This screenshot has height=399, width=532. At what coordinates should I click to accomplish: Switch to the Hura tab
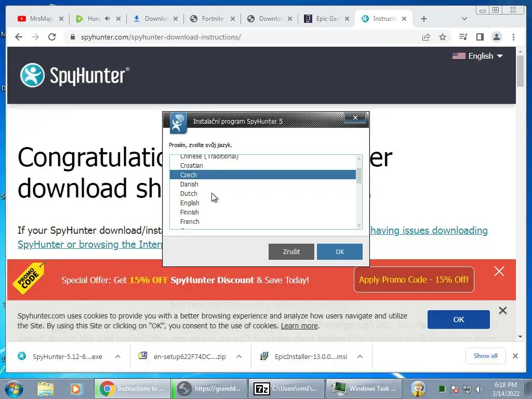coord(98,19)
